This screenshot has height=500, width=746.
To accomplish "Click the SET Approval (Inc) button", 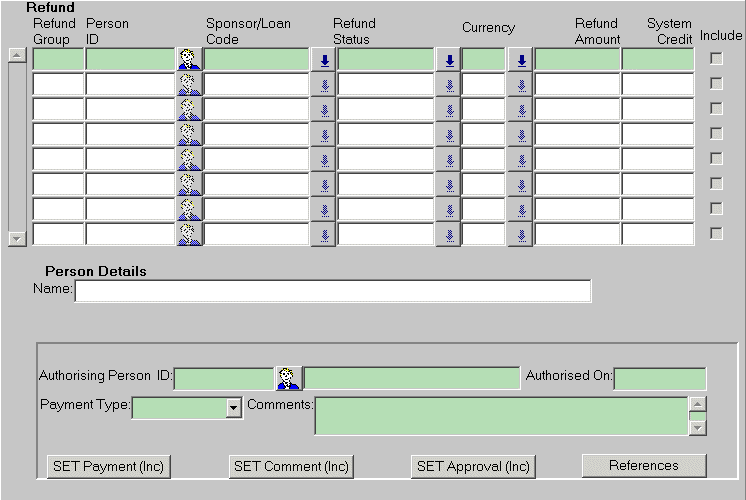I will click(x=473, y=466).
